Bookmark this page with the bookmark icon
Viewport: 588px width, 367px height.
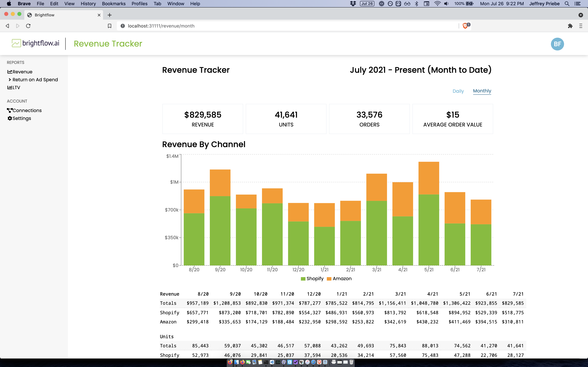(x=110, y=26)
